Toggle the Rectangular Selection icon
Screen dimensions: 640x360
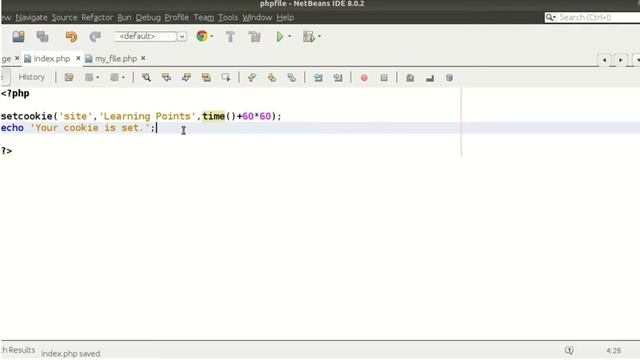[226, 78]
